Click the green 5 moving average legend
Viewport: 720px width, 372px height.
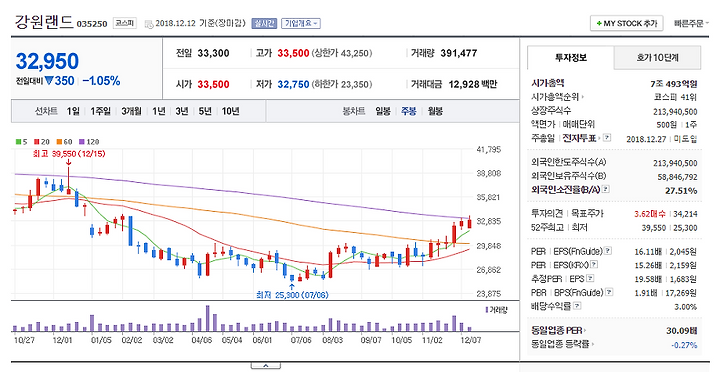coord(21,142)
